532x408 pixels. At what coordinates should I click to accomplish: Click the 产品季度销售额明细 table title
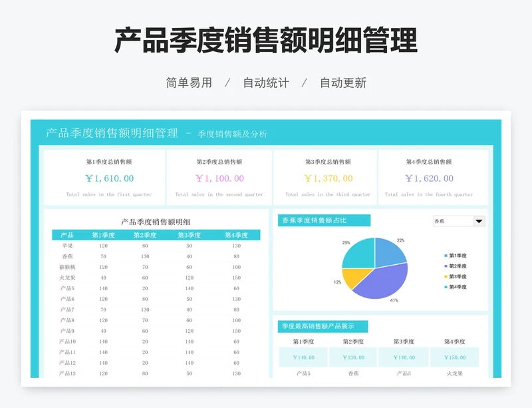coord(156,222)
